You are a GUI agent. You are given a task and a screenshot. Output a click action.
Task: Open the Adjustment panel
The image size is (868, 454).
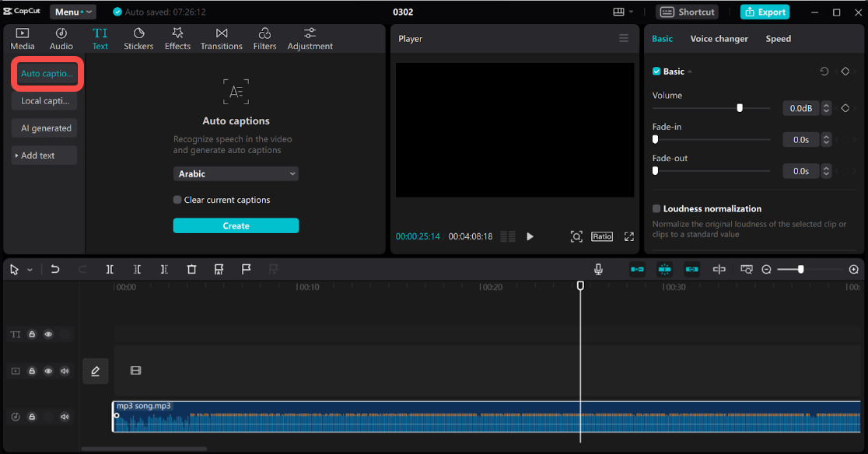click(310, 39)
